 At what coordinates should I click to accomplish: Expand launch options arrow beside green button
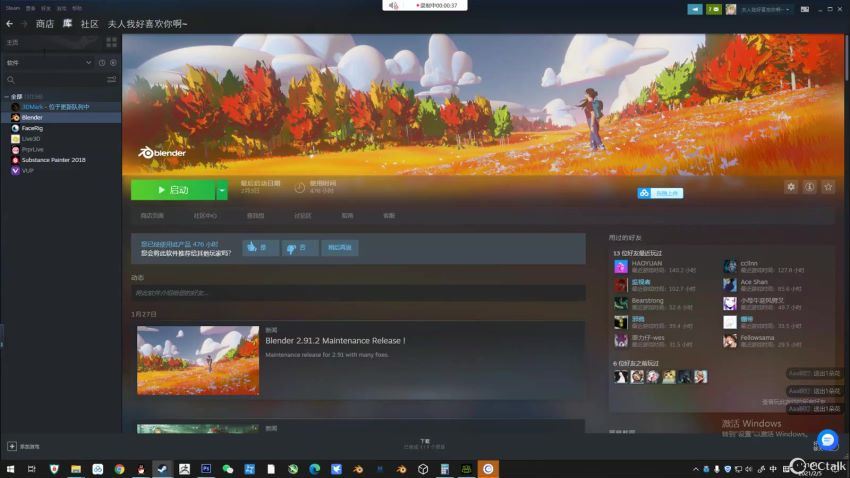click(222, 190)
